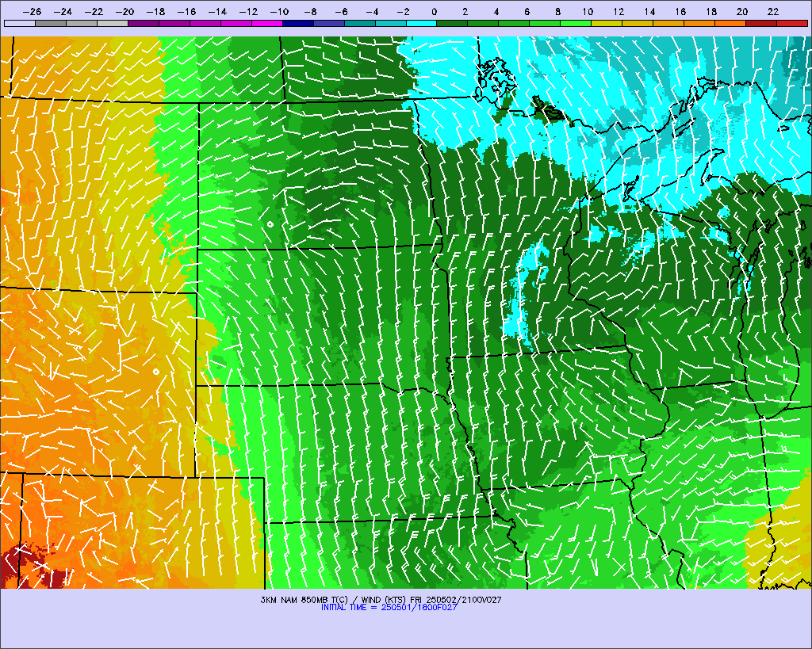Click the color swatch between -26 and -24
Screen dimensions: 812x649
point(51,23)
